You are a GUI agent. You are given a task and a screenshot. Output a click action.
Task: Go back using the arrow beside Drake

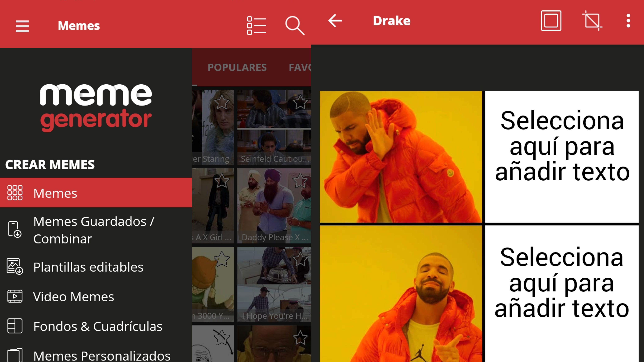click(x=335, y=21)
